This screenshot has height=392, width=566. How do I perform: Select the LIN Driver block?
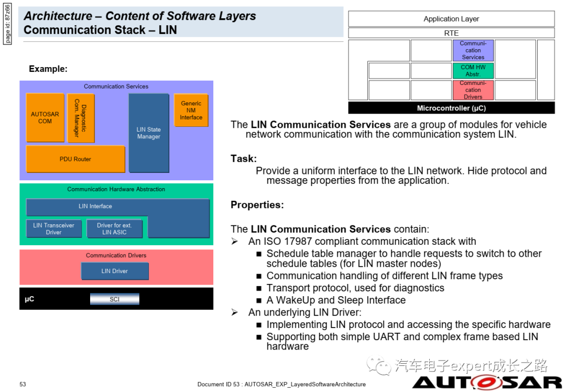pos(115,271)
